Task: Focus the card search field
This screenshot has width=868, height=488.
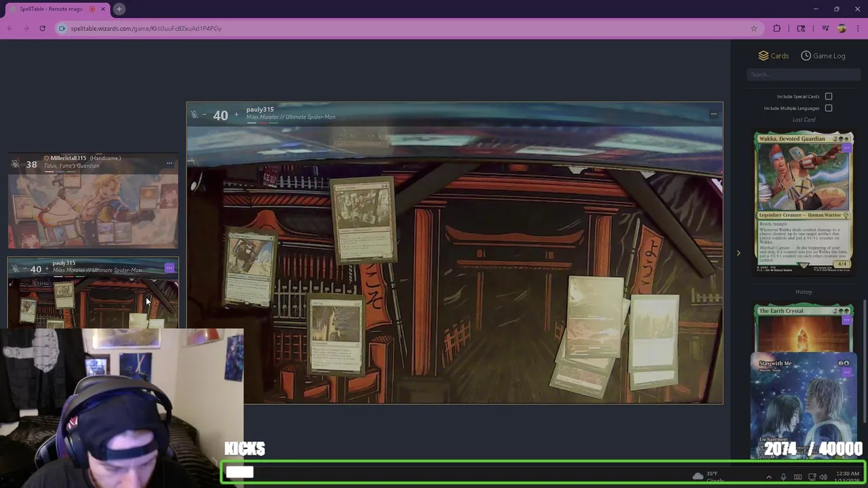Action: tap(804, 75)
